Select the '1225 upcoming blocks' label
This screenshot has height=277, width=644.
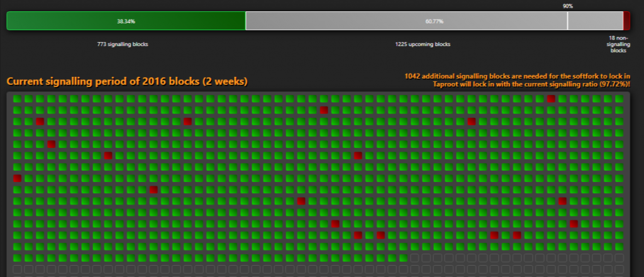[423, 45]
